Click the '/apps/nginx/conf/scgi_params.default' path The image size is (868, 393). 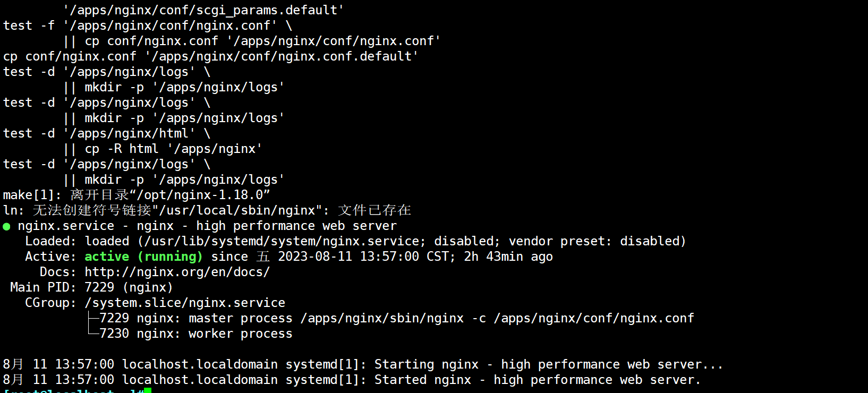pos(203,10)
